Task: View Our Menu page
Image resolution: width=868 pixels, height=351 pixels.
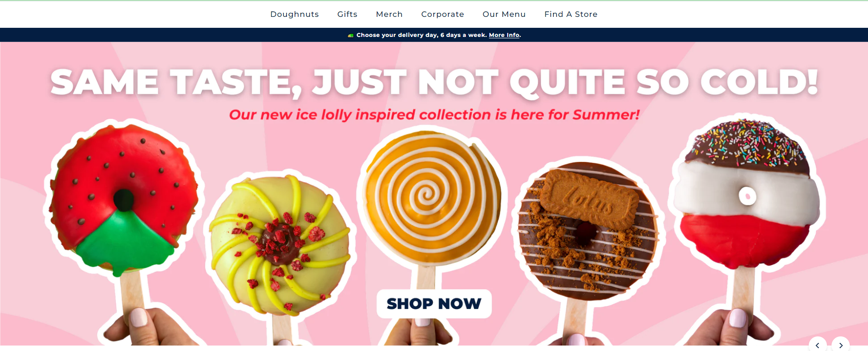Action: [504, 14]
